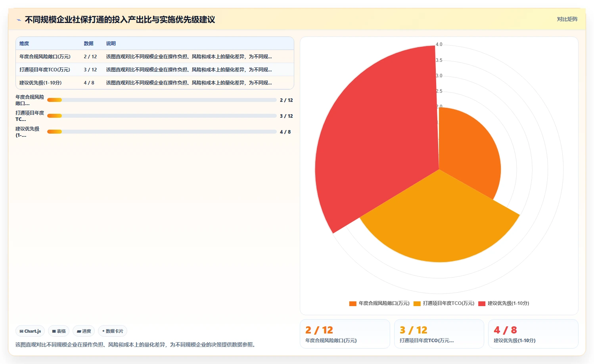Image resolution: width=594 pixels, height=364 pixels.
Task: Click the 3.0 axis tick label
Action: tap(439, 76)
